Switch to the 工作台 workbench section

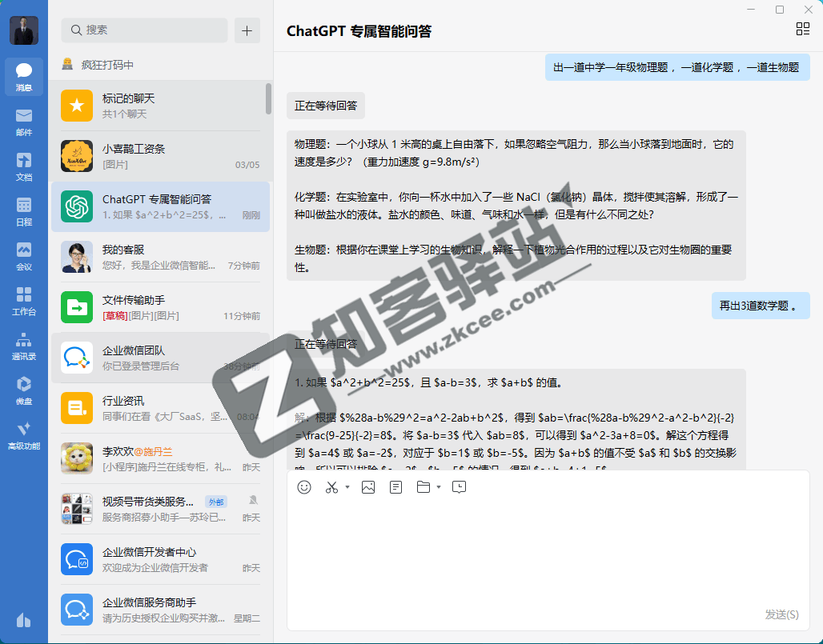[x=23, y=300]
